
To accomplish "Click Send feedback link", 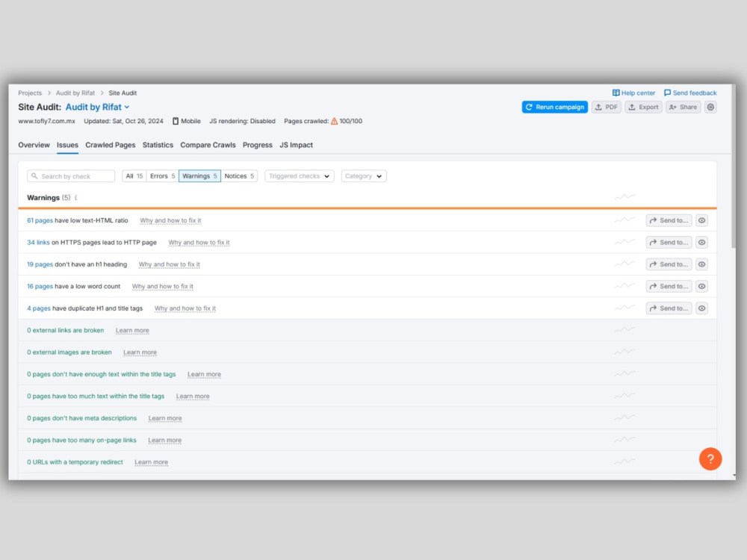I will [690, 93].
